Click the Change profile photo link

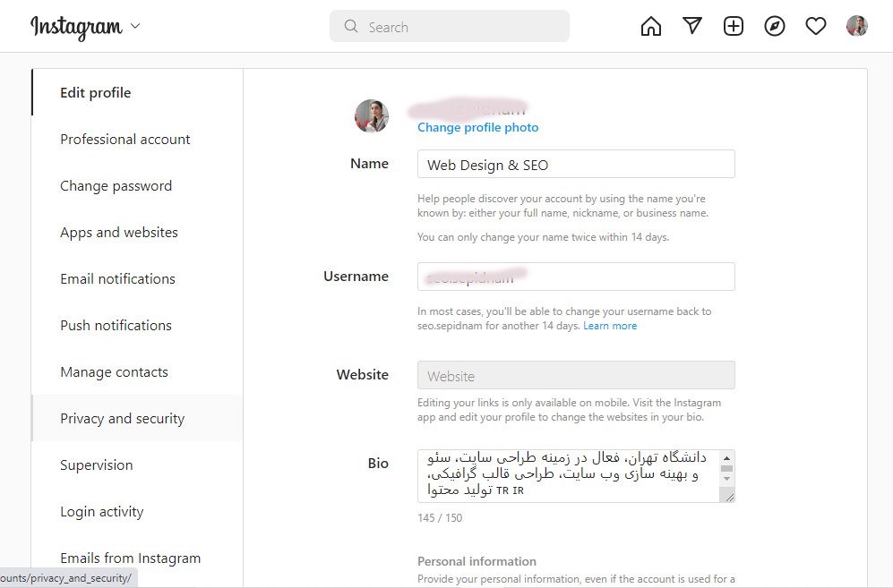478,127
